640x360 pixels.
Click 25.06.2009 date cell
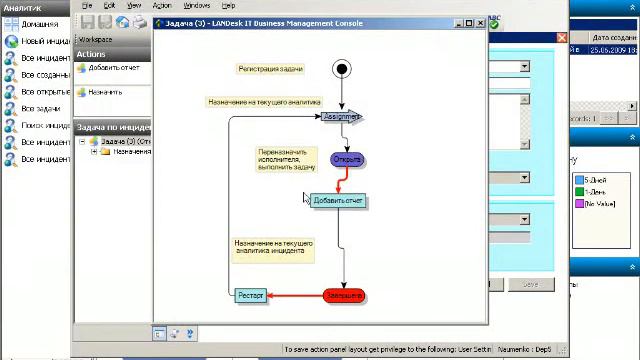coord(613,50)
